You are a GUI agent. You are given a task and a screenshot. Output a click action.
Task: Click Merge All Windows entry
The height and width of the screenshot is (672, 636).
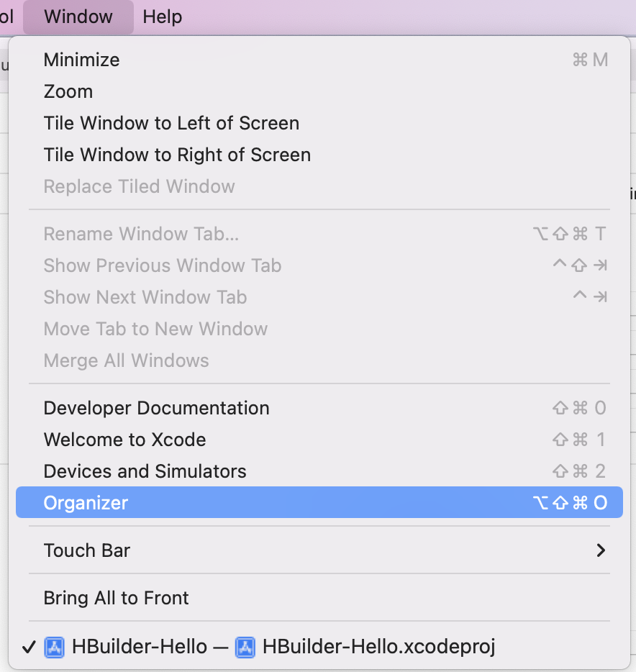click(x=319, y=361)
